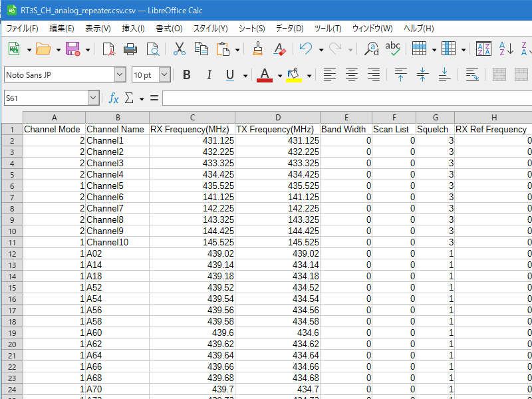The height and width of the screenshot is (399, 532).
Task: Click the Cut scissors icon
Action: (180, 49)
